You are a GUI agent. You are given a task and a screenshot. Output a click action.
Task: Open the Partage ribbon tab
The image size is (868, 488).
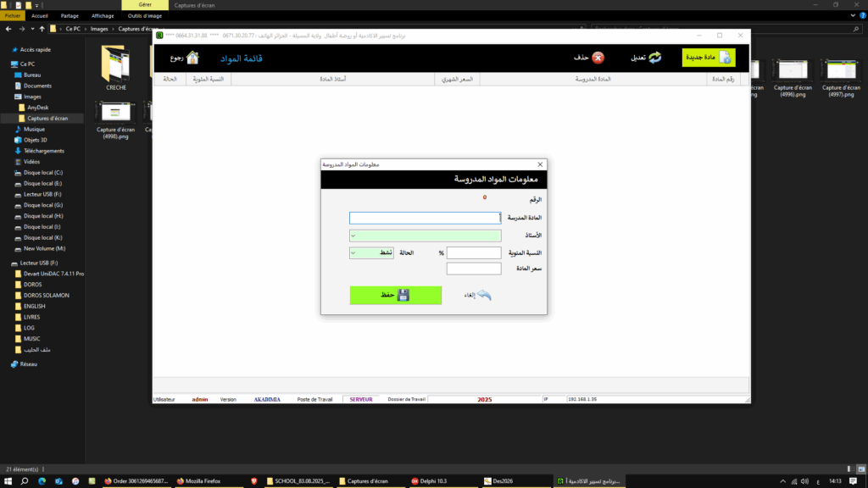click(70, 15)
